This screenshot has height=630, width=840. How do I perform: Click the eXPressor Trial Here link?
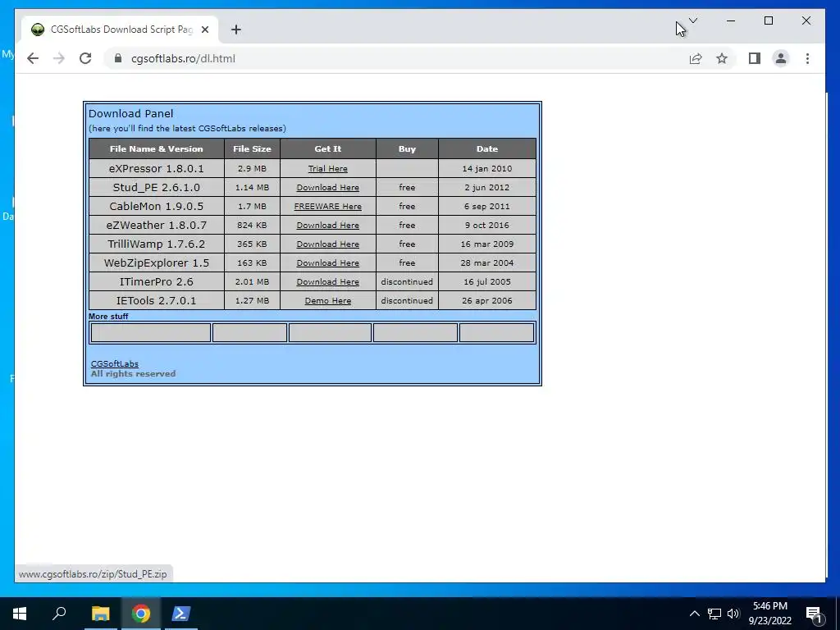click(x=328, y=169)
